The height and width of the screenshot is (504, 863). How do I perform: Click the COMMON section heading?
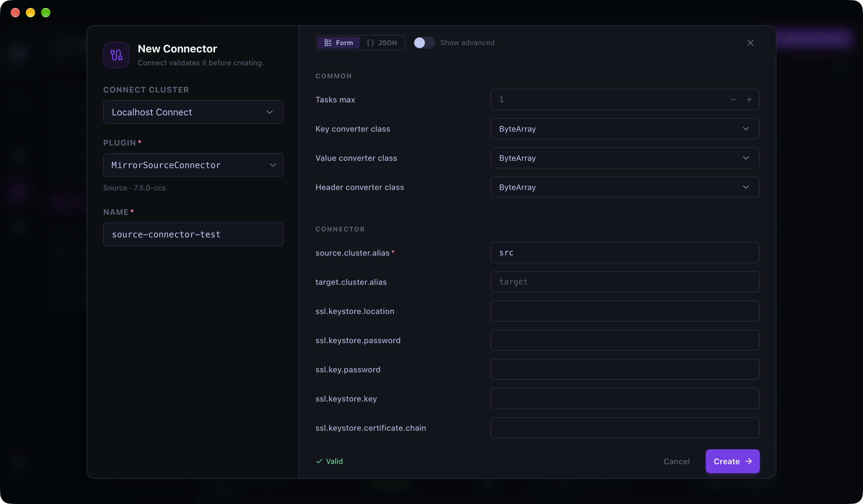coord(334,76)
